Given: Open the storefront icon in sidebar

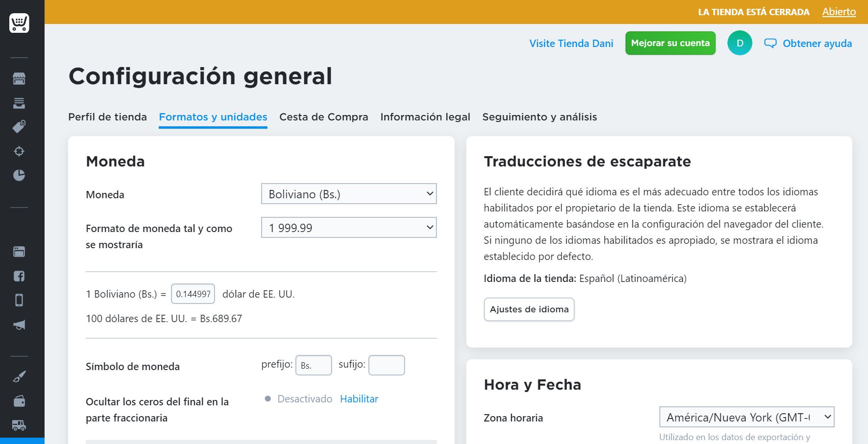Looking at the screenshot, I should click(x=19, y=78).
